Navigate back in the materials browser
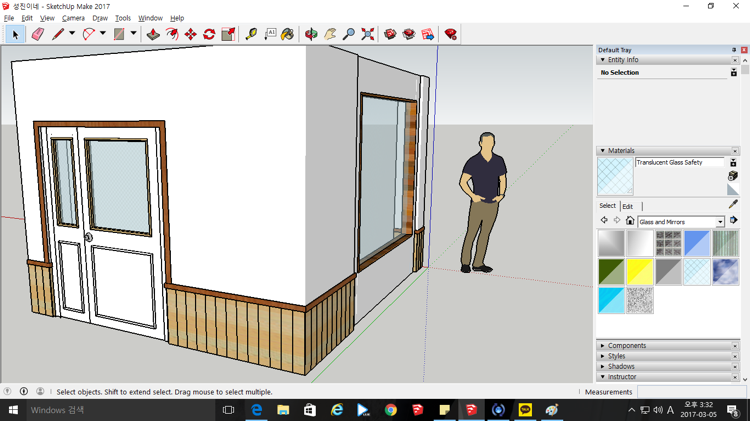This screenshot has width=750, height=421. [x=604, y=220]
